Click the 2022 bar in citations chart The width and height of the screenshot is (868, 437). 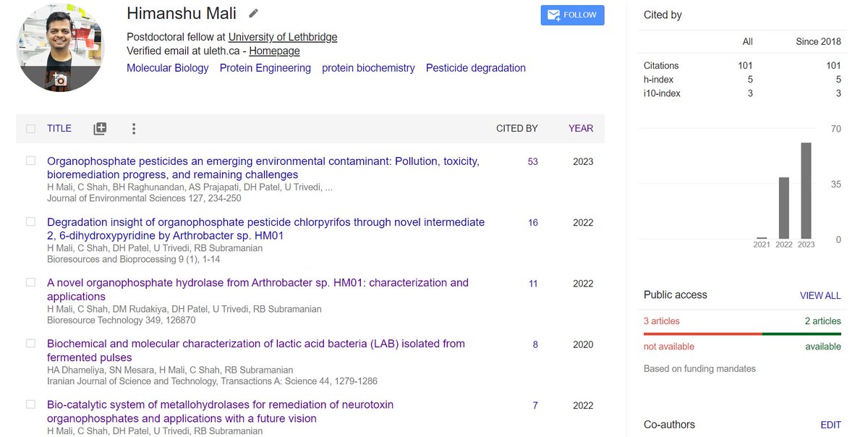pyautogui.click(x=783, y=208)
